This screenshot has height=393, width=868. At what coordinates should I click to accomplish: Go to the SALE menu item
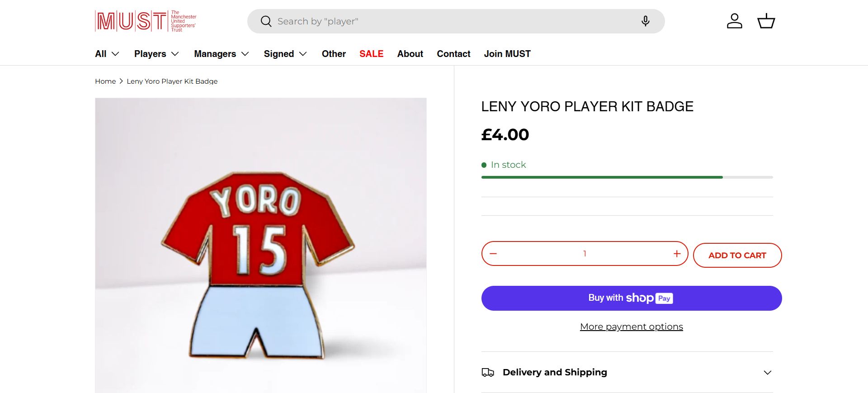371,54
